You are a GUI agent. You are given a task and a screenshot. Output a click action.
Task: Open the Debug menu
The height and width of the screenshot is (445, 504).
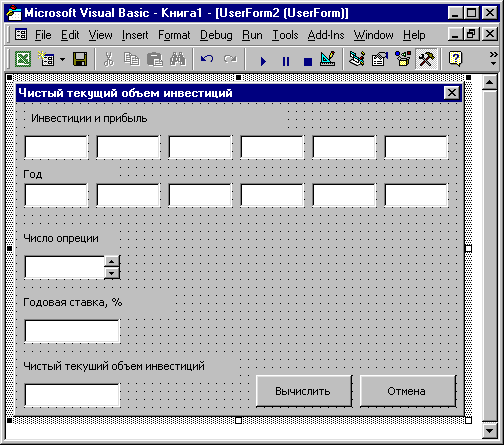coord(216,35)
